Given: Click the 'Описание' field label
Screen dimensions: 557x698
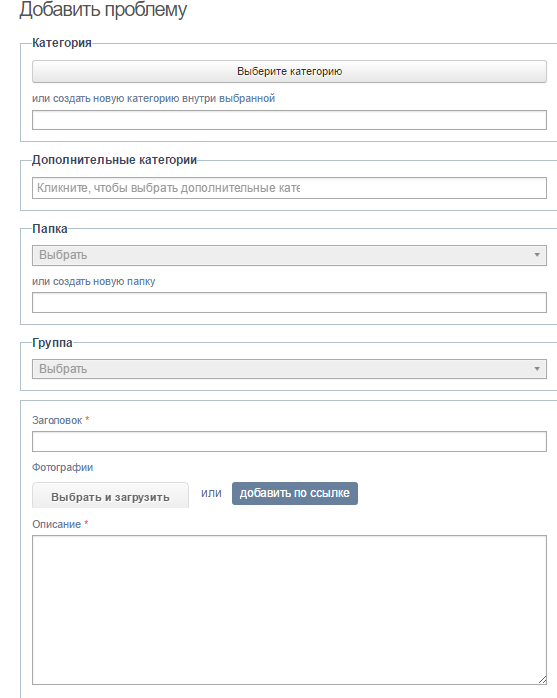Looking at the screenshot, I should [57, 524].
